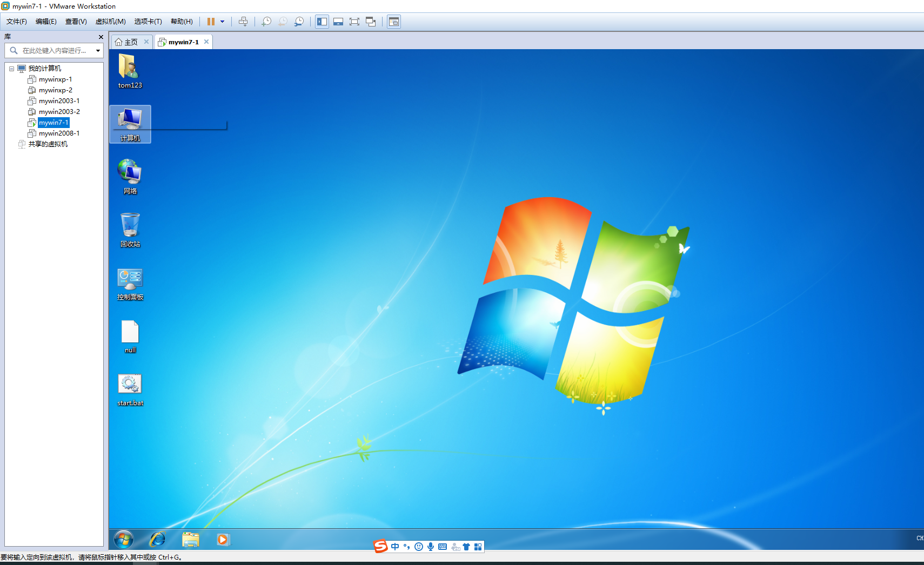The image size is (924, 565).
Task: Take a snapshot of this virtual machine
Action: (x=266, y=22)
